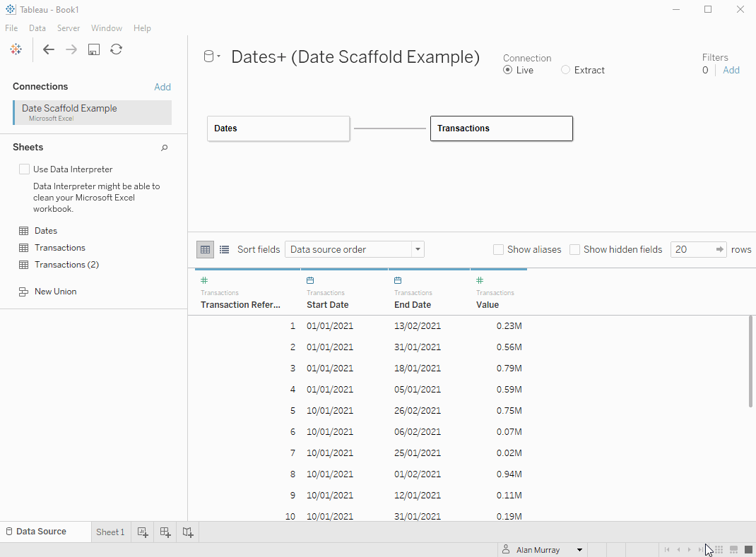This screenshot has width=756, height=557.
Task: Show tabs view icon in status bar
Action: 748,550
